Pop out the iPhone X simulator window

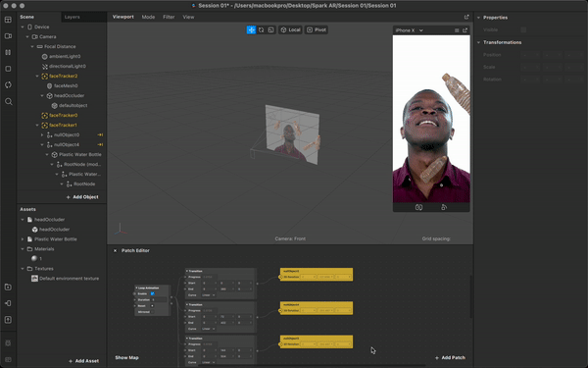pyautogui.click(x=465, y=30)
